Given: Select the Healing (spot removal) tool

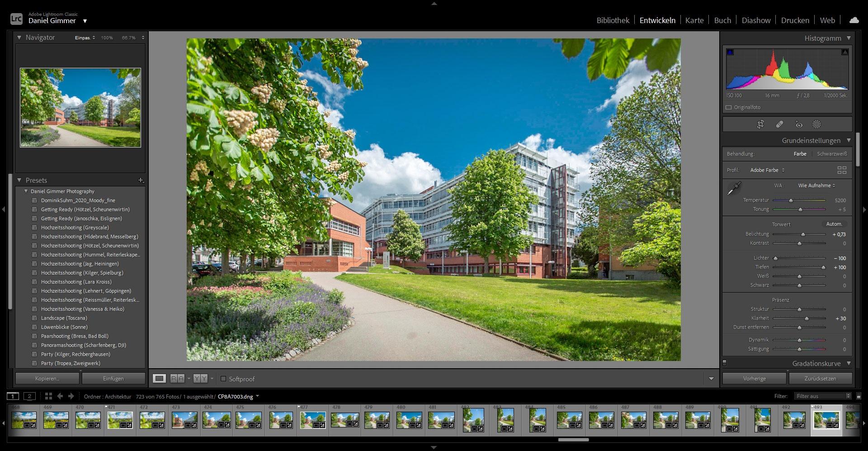Looking at the screenshot, I should click(779, 124).
